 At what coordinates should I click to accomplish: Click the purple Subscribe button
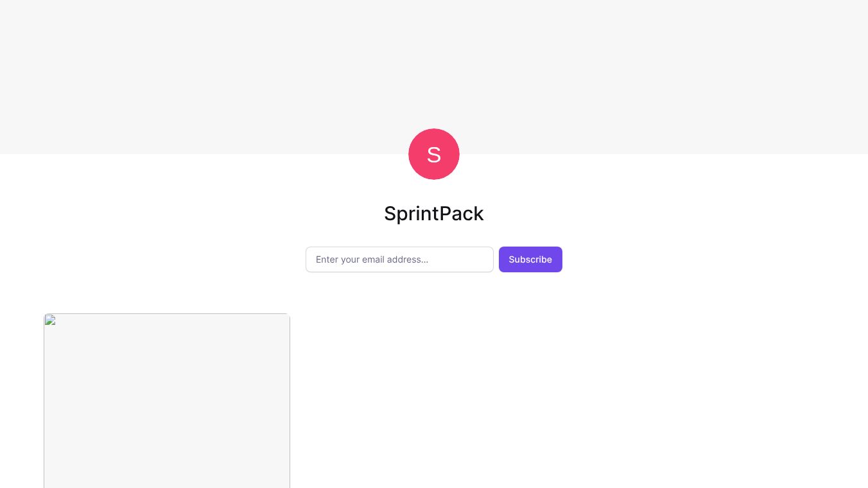(x=530, y=259)
